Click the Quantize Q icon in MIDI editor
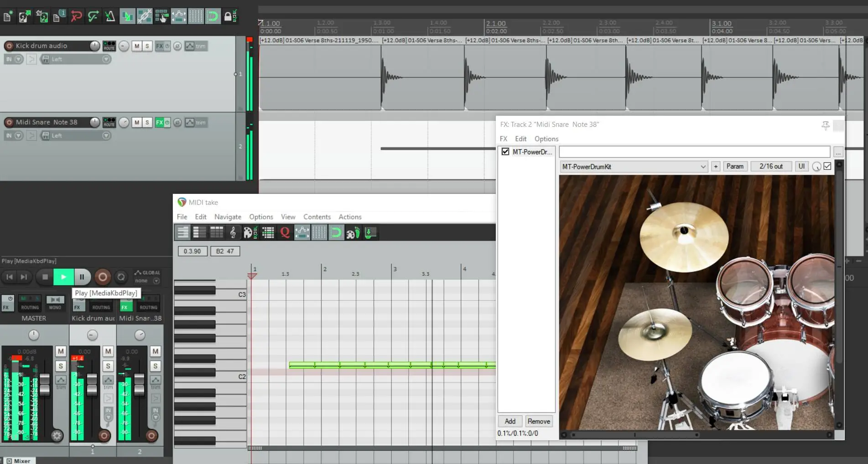The width and height of the screenshot is (868, 464). (285, 233)
